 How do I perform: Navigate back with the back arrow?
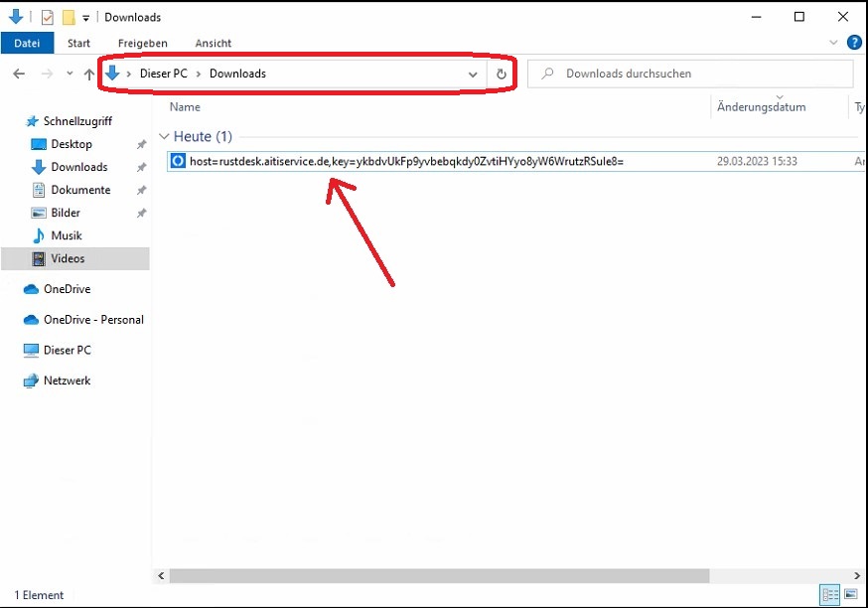coord(19,75)
